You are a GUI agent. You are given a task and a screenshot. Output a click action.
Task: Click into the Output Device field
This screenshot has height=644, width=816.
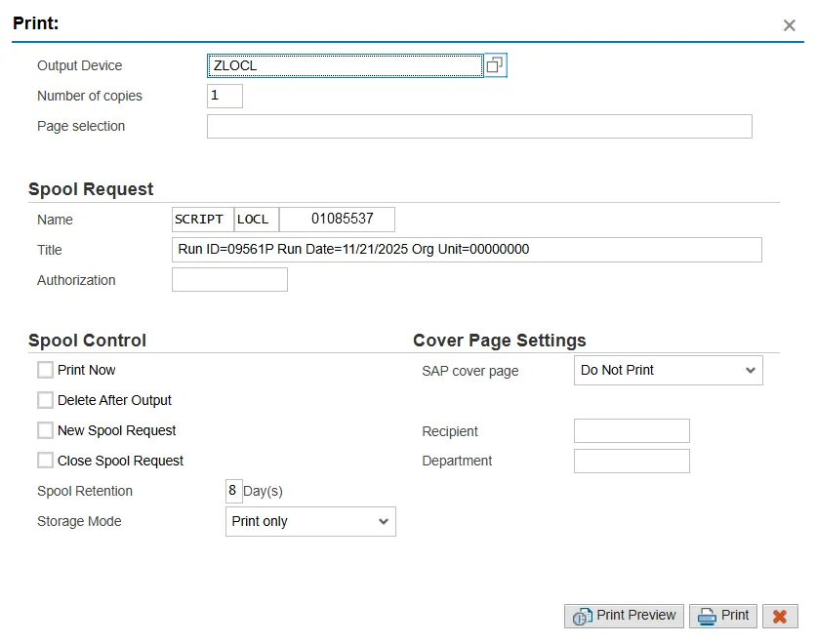coord(345,66)
